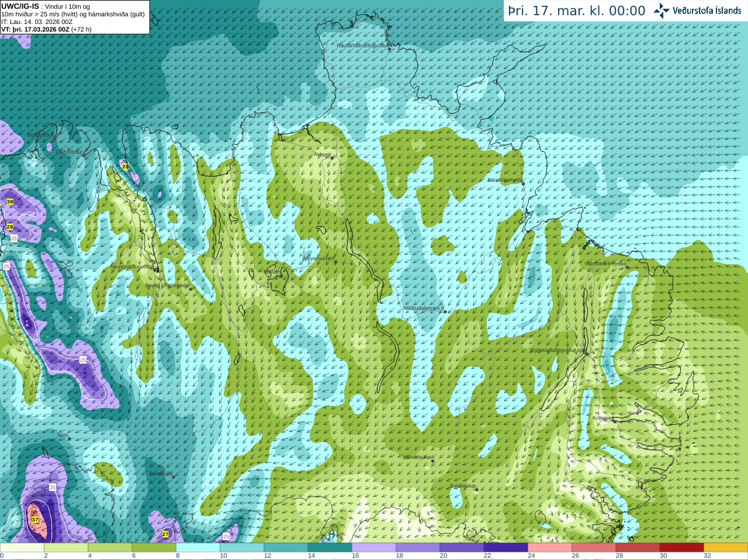The width and height of the screenshot is (748, 560).
Task: Pick the 14–16 m/s dark teal swatch
Action: click(330, 548)
